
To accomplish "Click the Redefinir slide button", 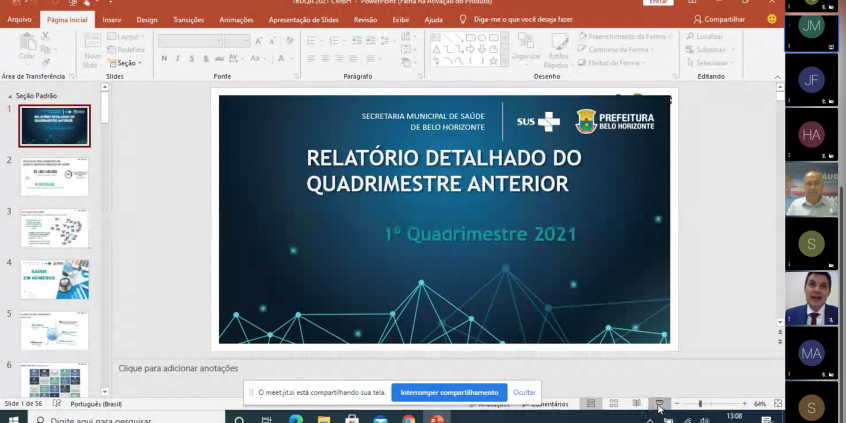I will point(126,50).
